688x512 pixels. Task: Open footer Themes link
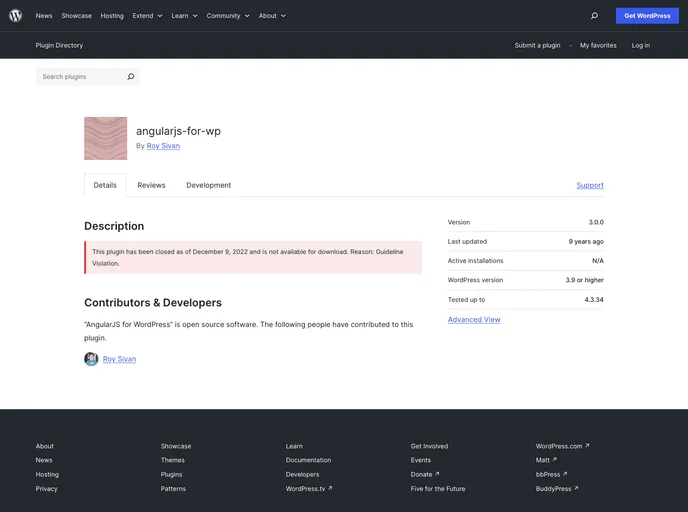coord(172,460)
